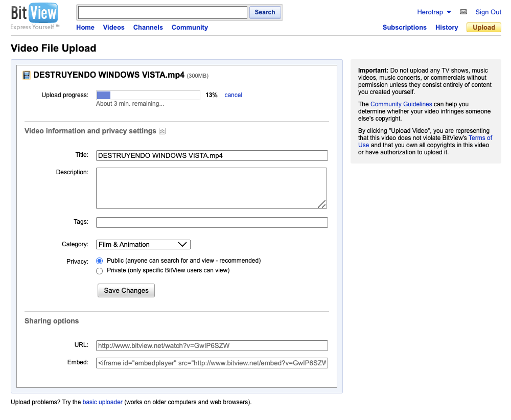
Task: Click the upload progress bar
Action: tap(148, 95)
